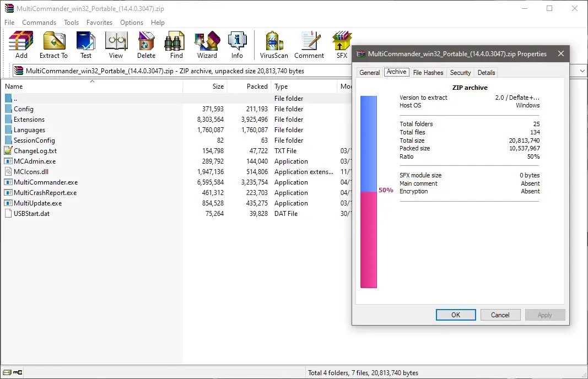Click the Add toolbar icon

point(21,41)
